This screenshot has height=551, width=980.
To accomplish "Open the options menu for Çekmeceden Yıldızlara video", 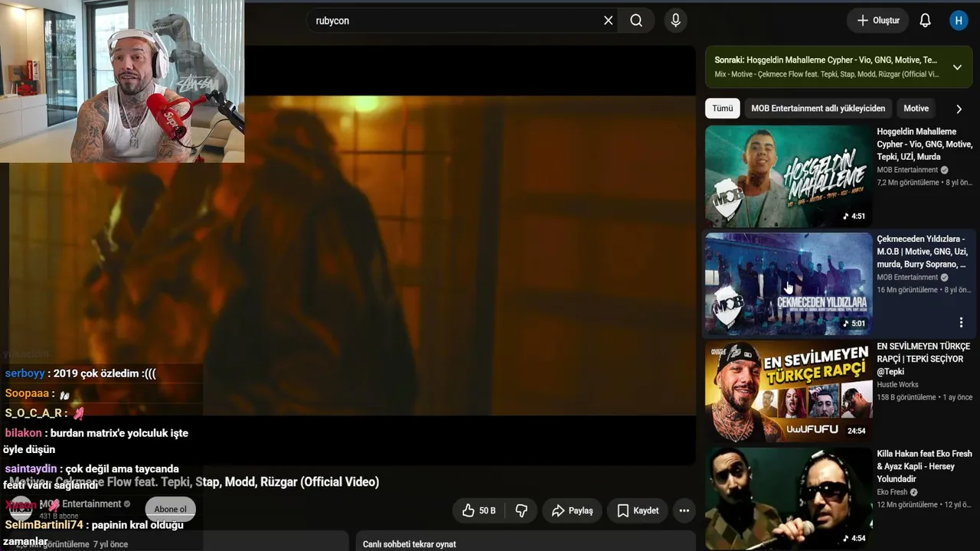I will [961, 323].
